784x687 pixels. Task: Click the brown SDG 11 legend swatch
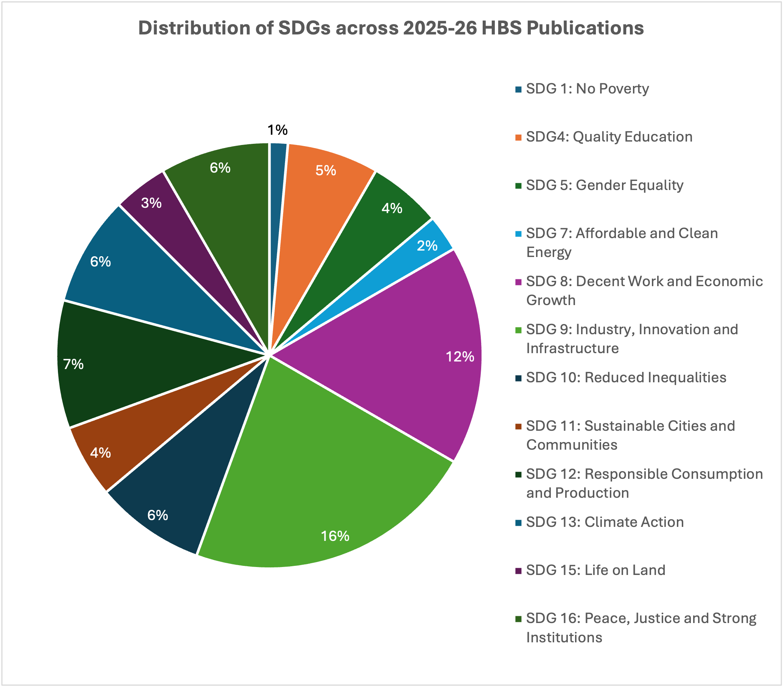tap(518, 427)
